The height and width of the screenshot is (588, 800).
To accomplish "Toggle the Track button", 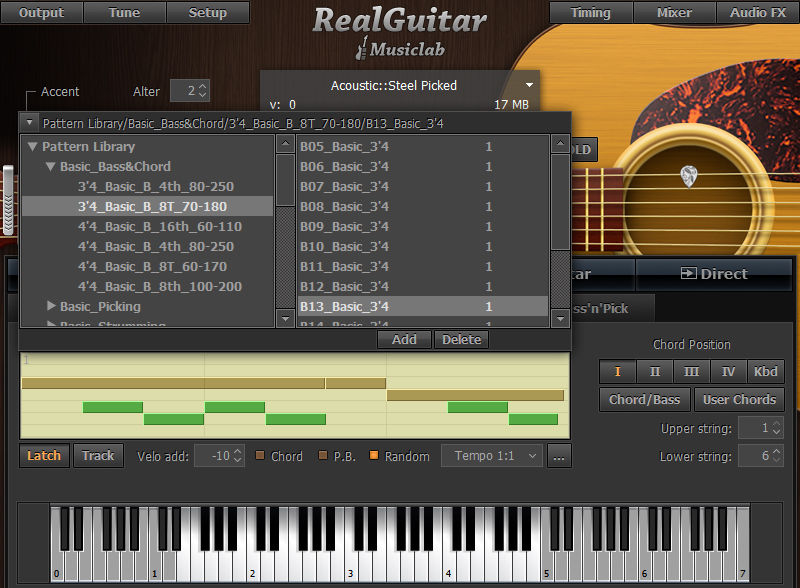I will click(98, 455).
